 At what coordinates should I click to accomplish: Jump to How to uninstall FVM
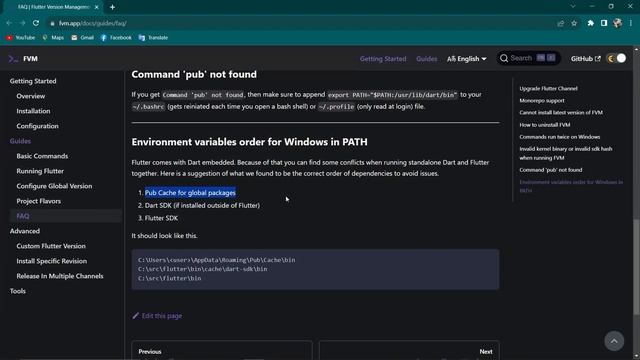(x=544, y=125)
